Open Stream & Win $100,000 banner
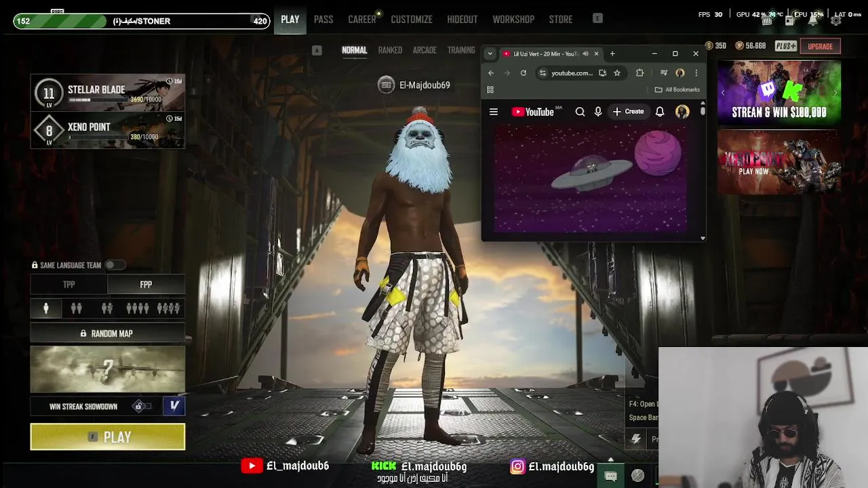Screen dimensions: 868x488 click(779, 93)
